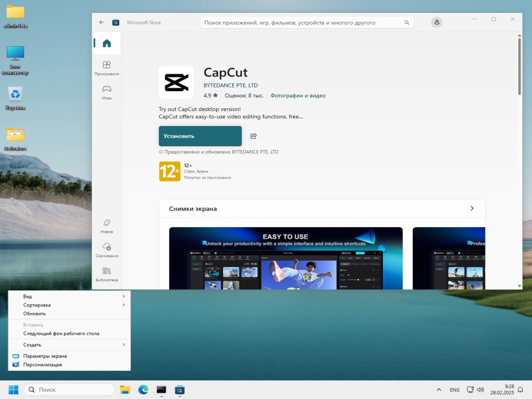Click Microsoft Store taskbar icon
The image size is (532, 399).
tap(180, 389)
